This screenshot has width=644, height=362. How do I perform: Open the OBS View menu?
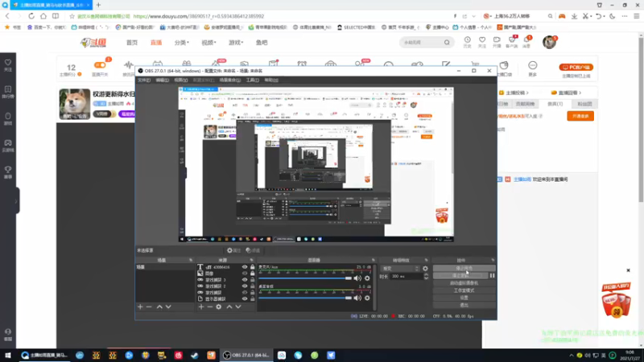coord(180,80)
